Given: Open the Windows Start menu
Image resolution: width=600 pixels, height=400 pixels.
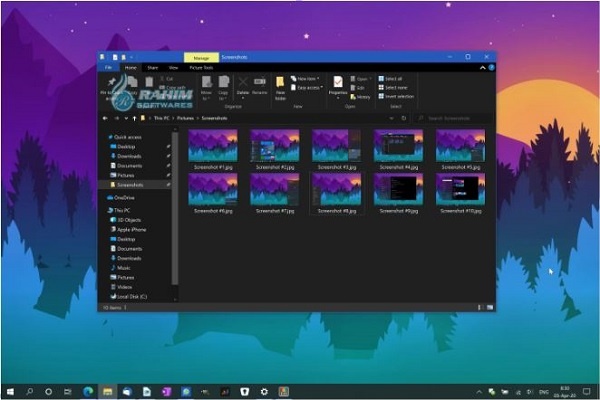Looking at the screenshot, I should (x=10, y=392).
